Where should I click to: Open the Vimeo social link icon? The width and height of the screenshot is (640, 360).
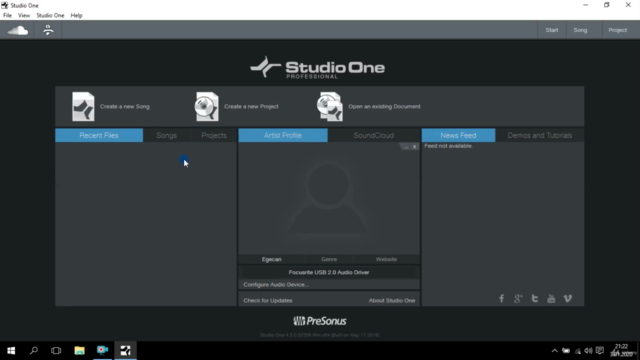coord(567,299)
